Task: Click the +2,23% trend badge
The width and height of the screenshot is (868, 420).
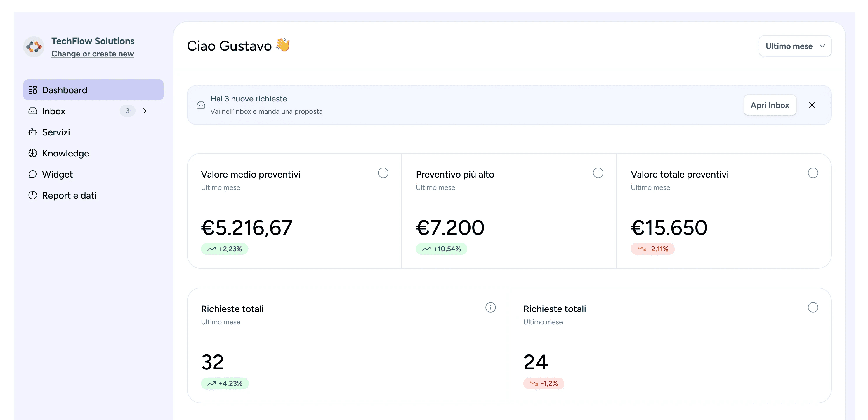Action: (x=224, y=249)
